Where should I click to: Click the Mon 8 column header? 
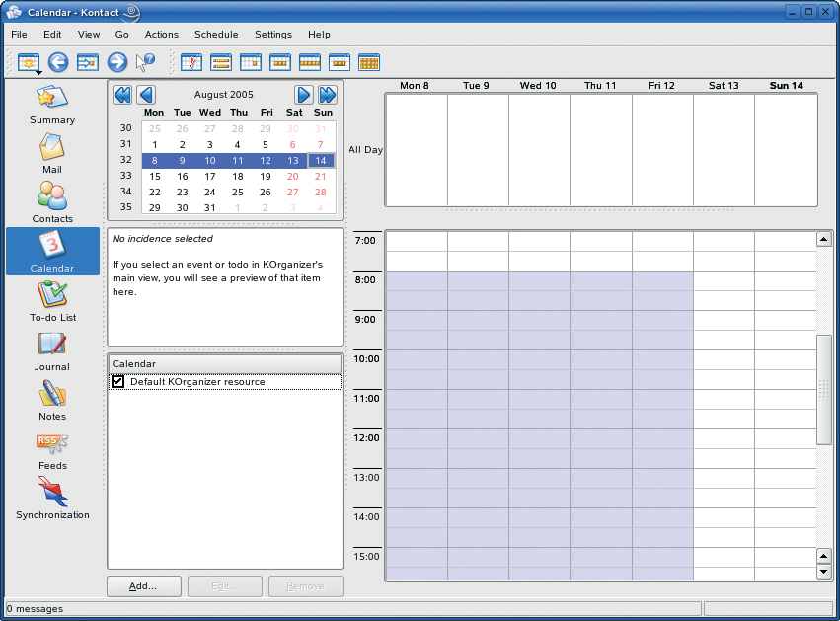[x=415, y=85]
